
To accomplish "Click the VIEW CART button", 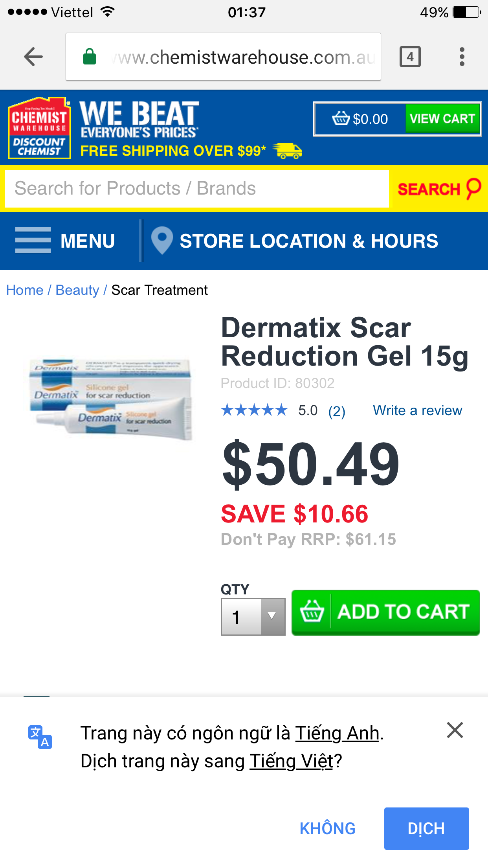I will pyautogui.click(x=442, y=118).
